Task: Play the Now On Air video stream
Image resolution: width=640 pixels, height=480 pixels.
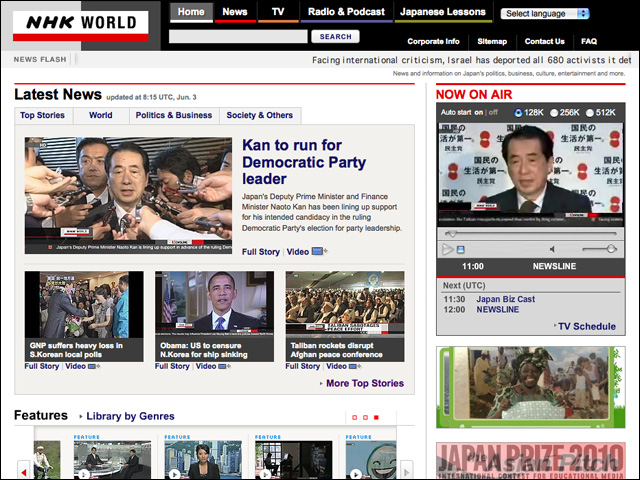Action: click(448, 249)
